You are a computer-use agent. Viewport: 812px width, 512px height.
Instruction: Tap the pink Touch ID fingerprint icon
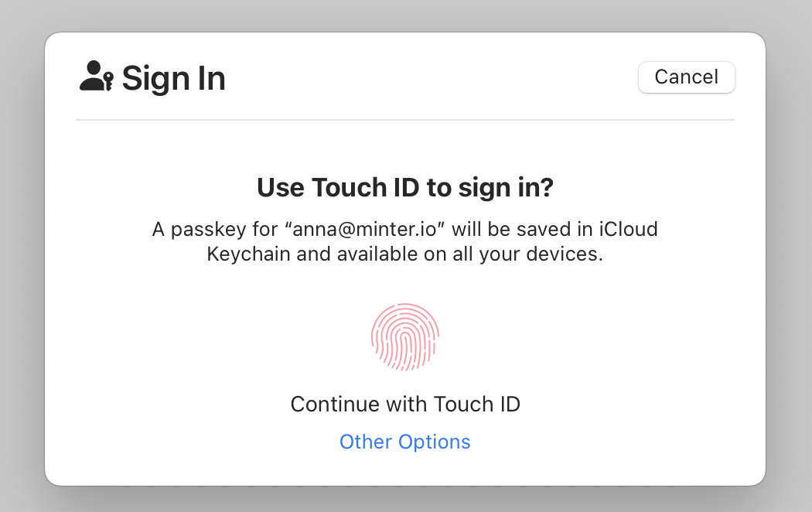click(405, 336)
